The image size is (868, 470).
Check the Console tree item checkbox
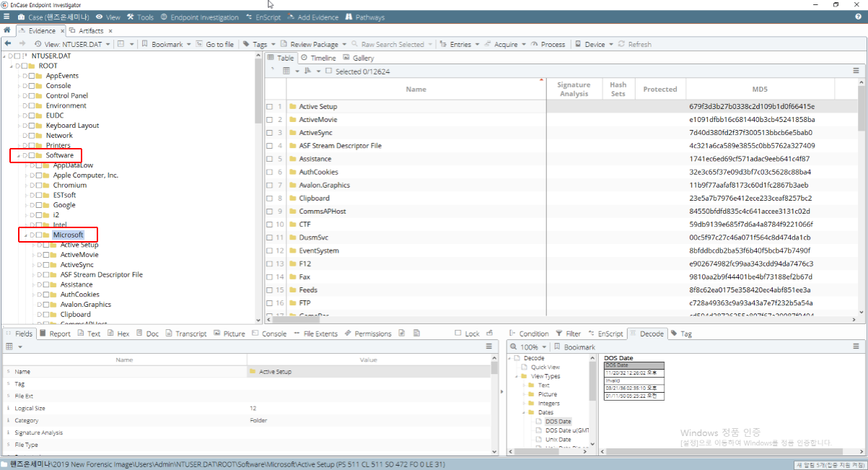(32, 86)
